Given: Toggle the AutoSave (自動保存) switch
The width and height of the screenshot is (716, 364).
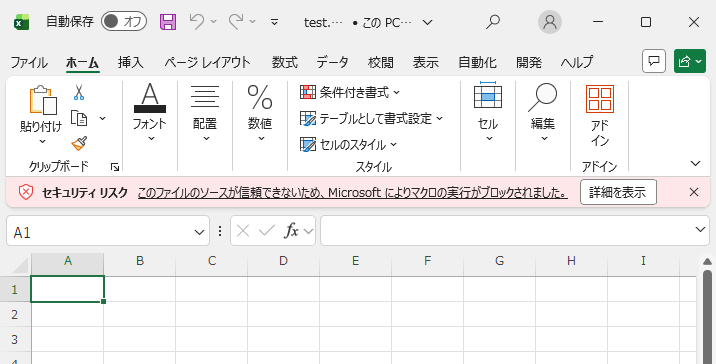Looking at the screenshot, I should click(x=124, y=21).
